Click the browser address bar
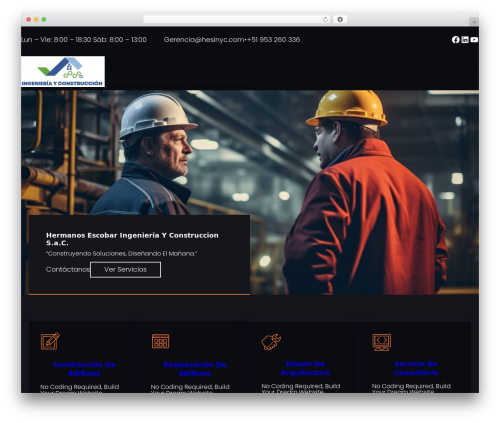The width and height of the screenshot is (500, 423). [237, 19]
